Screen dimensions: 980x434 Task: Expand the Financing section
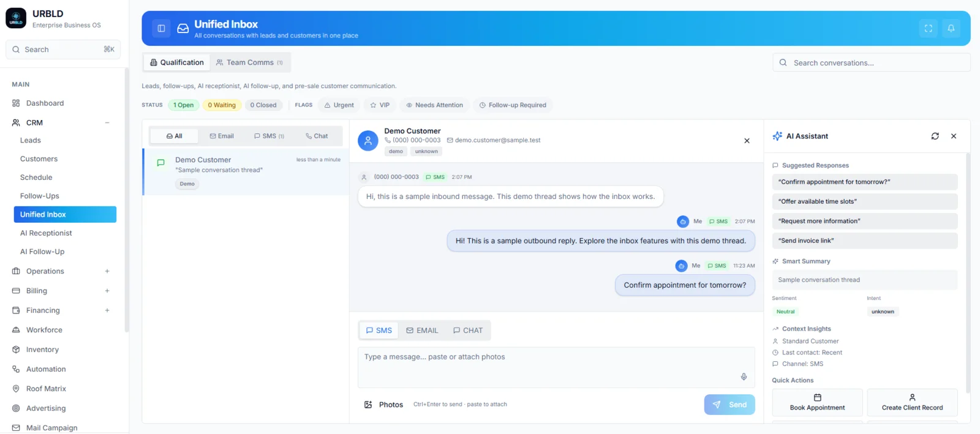(x=107, y=310)
